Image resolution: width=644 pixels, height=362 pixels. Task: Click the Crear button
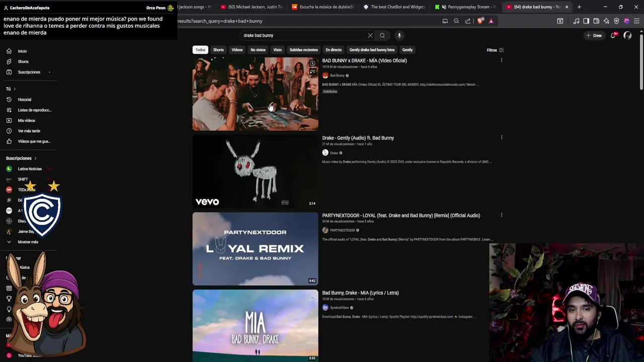(594, 36)
